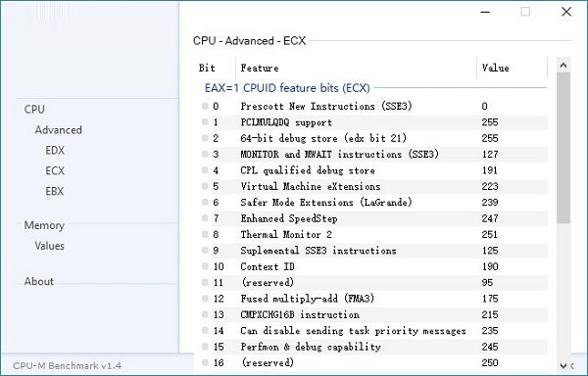Open the Memory section

pyautogui.click(x=44, y=225)
